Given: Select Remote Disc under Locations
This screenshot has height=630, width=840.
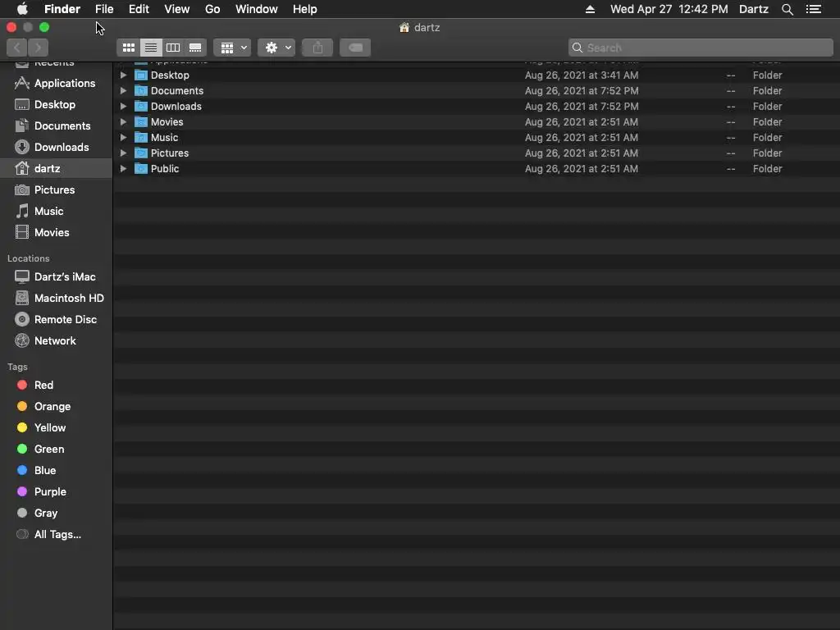Looking at the screenshot, I should (x=56, y=319).
